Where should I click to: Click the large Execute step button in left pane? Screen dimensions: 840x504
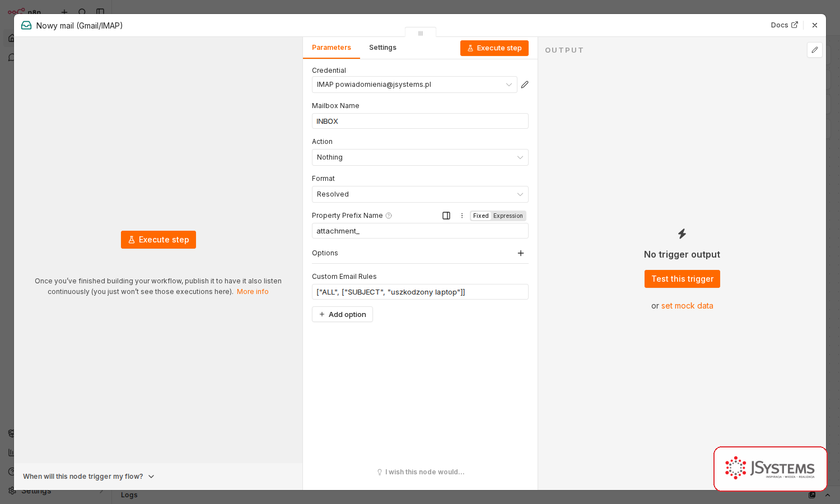(158, 240)
